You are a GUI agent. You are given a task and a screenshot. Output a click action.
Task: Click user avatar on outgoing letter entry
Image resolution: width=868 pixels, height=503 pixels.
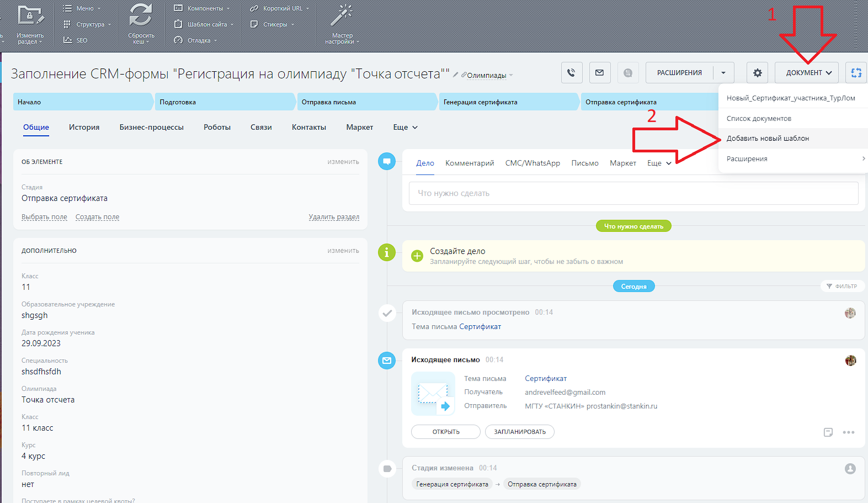(850, 361)
